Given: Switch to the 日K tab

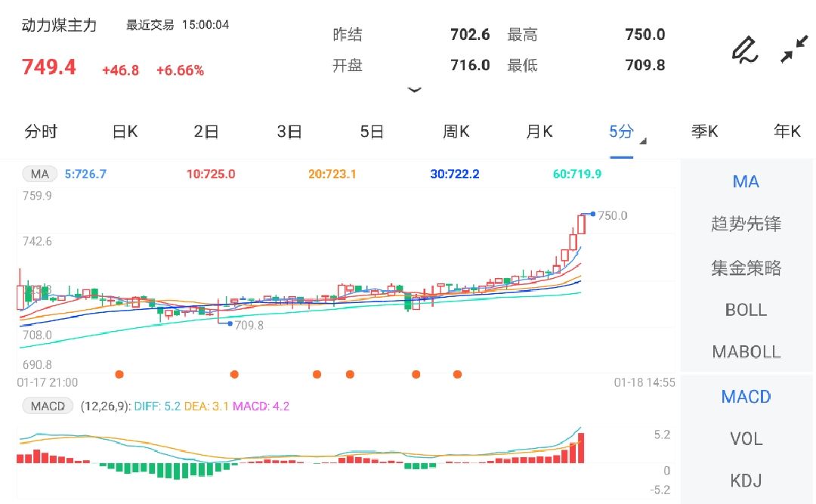Looking at the screenshot, I should pyautogui.click(x=125, y=131).
